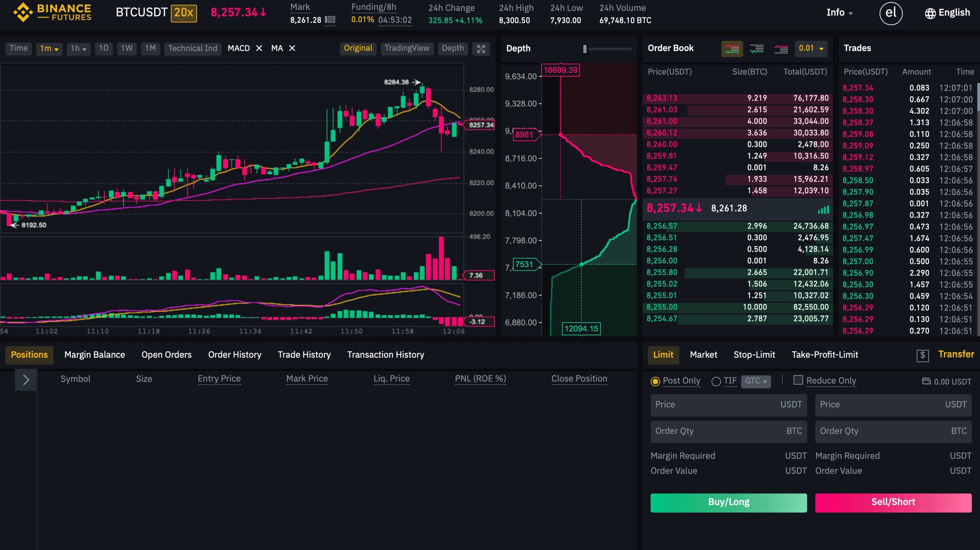980x550 pixels.
Task: Click the Sell/Short button
Action: click(x=893, y=503)
